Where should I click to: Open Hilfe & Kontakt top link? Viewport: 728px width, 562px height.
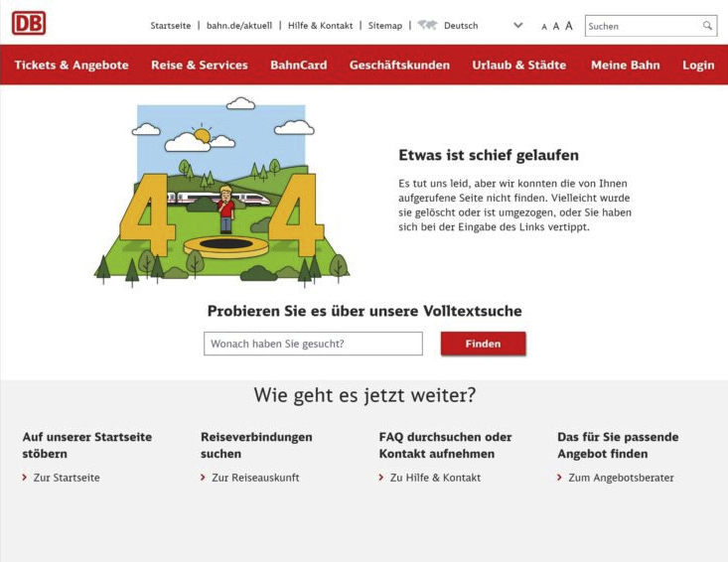pyautogui.click(x=321, y=26)
